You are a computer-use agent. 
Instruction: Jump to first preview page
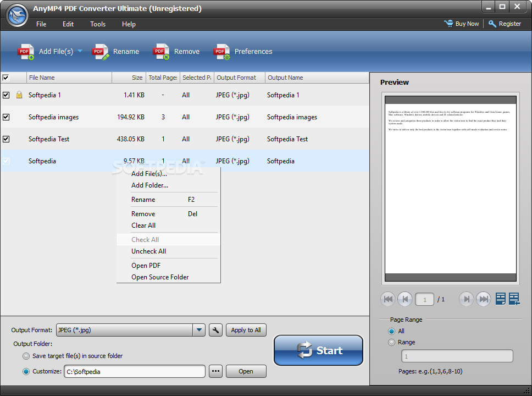(x=388, y=299)
